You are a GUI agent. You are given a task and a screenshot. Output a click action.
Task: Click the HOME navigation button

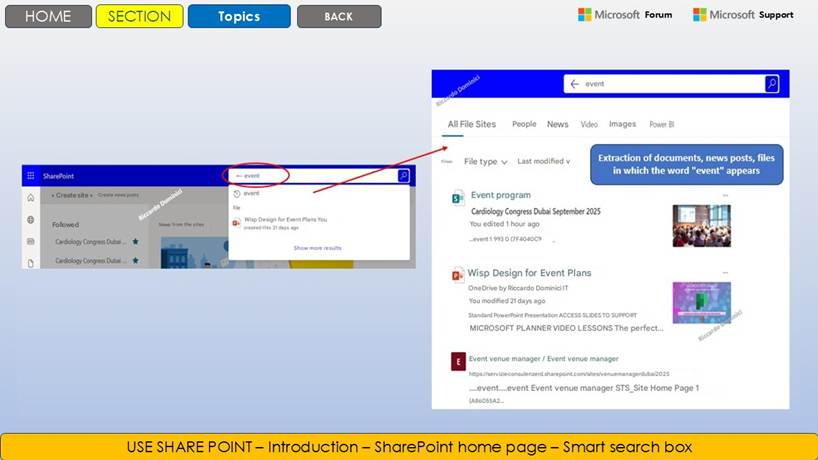[x=48, y=16]
